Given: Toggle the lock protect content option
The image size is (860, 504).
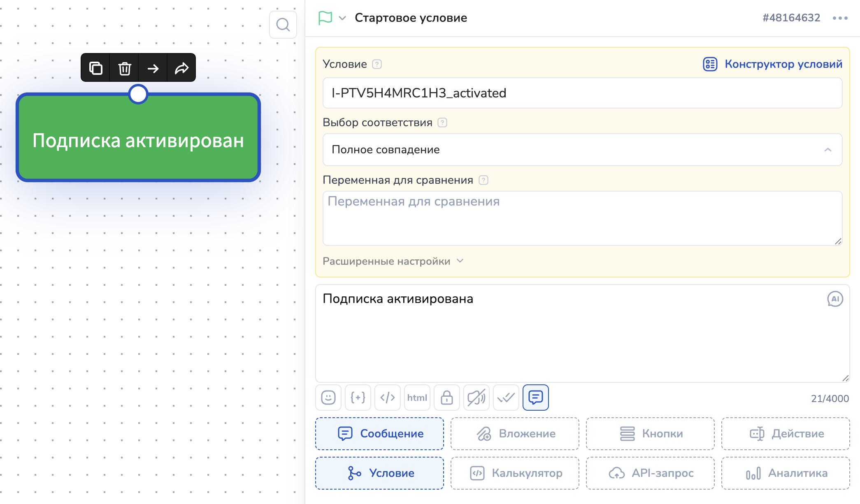Looking at the screenshot, I should [x=446, y=398].
